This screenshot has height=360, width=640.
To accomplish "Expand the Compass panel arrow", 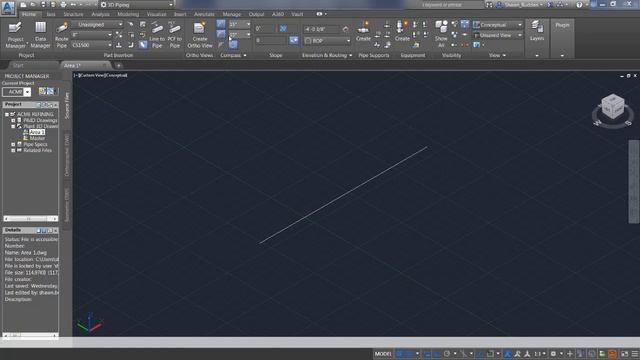I will tap(244, 55).
